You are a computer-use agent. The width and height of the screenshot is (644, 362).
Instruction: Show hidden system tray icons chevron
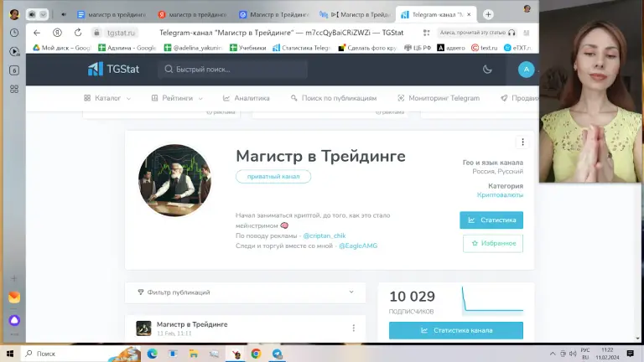553,354
